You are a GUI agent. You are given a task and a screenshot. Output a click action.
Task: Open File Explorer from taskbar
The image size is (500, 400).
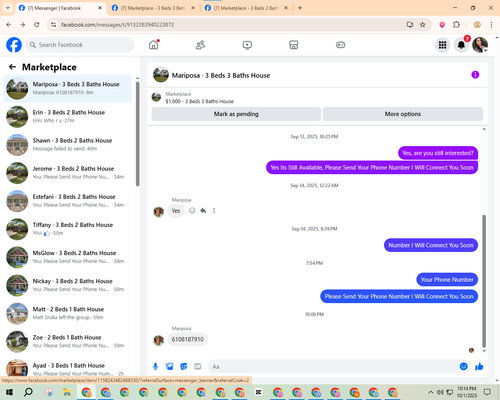[x=67, y=392]
